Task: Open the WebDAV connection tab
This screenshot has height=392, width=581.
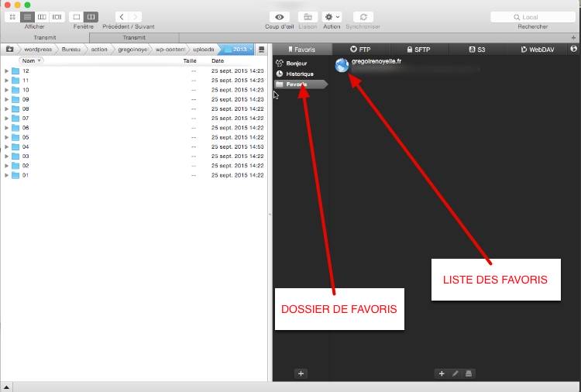Action: pyautogui.click(x=538, y=50)
